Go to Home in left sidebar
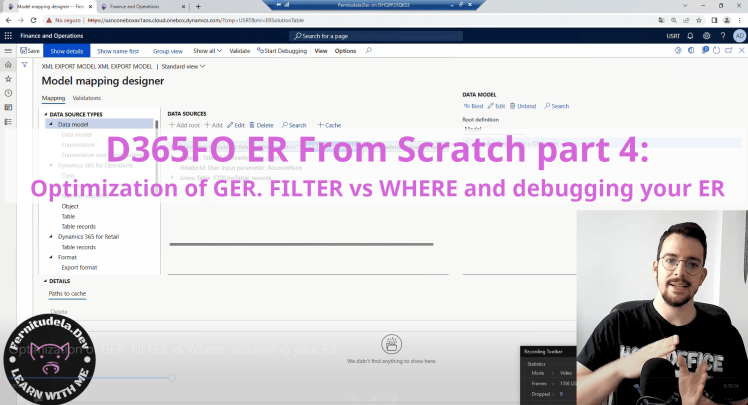Screen dimensions: 748x405 (x=8, y=65)
